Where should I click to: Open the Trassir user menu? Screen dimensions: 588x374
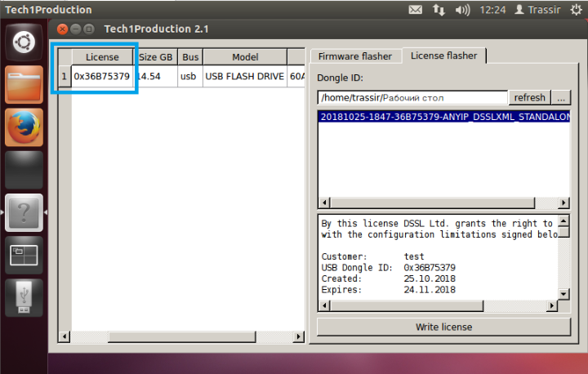tap(537, 10)
